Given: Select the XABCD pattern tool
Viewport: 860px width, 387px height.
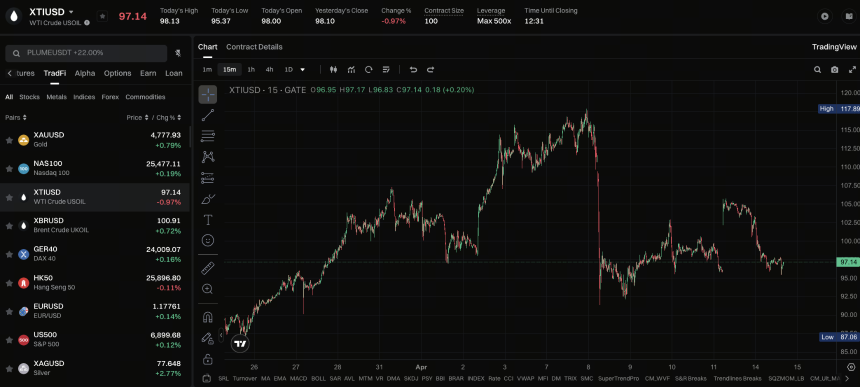Looking at the screenshot, I should [x=207, y=157].
